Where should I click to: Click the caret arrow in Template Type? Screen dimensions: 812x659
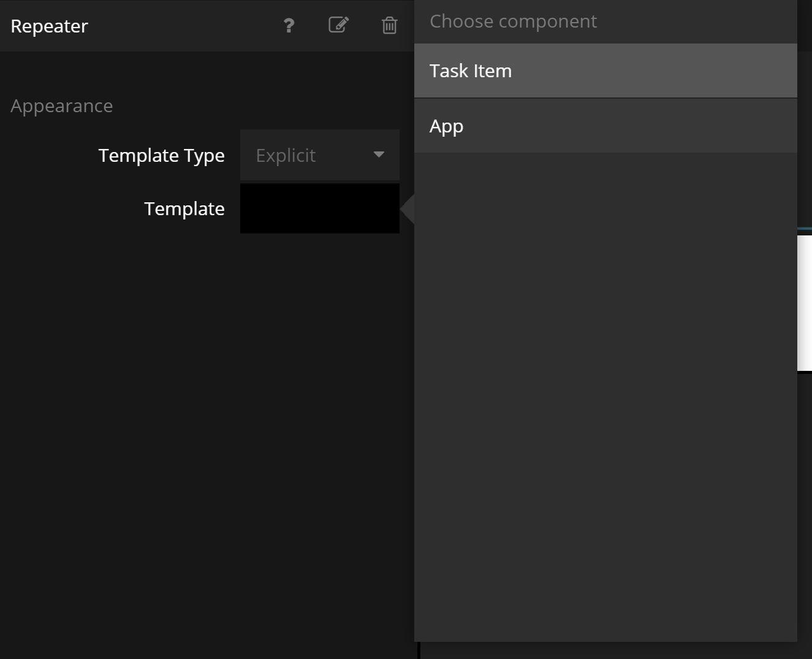pyautogui.click(x=379, y=155)
